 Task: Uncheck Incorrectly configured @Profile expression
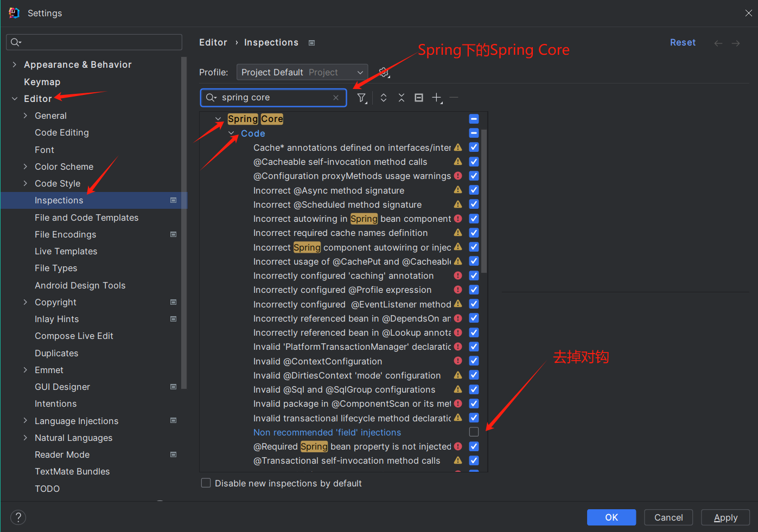[474, 290]
